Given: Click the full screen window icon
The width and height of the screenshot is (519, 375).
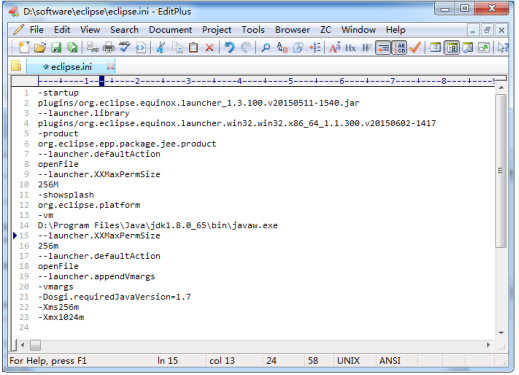Looking at the screenshot, I should click(484, 48).
